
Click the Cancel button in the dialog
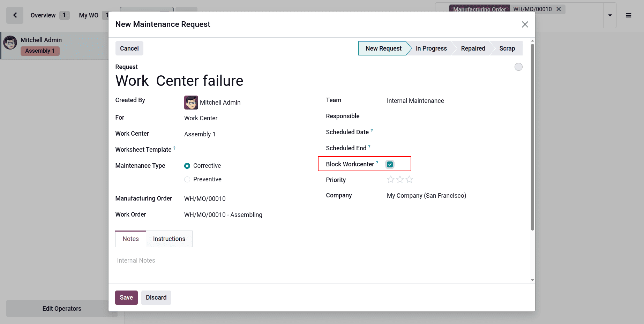(x=129, y=48)
